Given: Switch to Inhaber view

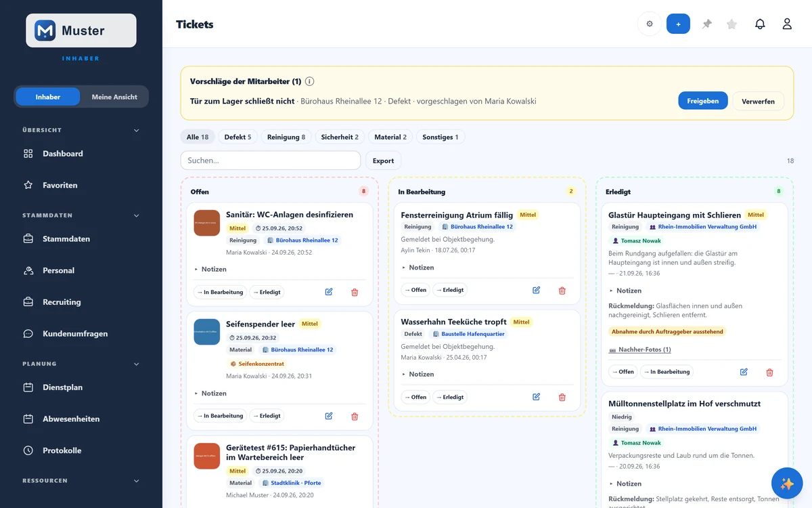Looking at the screenshot, I should click(48, 97).
